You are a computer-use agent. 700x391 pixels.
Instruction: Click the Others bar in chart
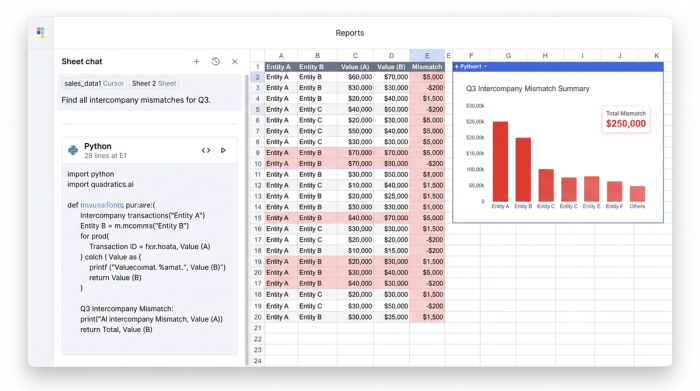click(637, 194)
